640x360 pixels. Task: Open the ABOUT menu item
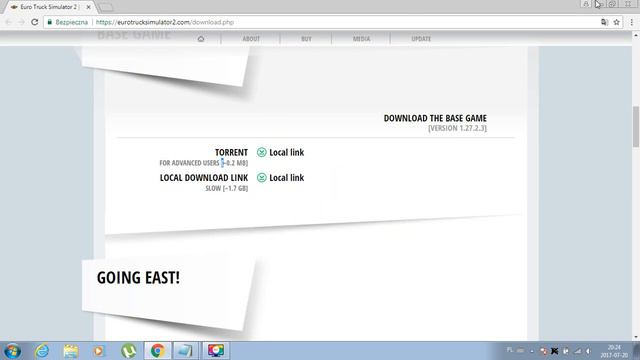click(251, 39)
